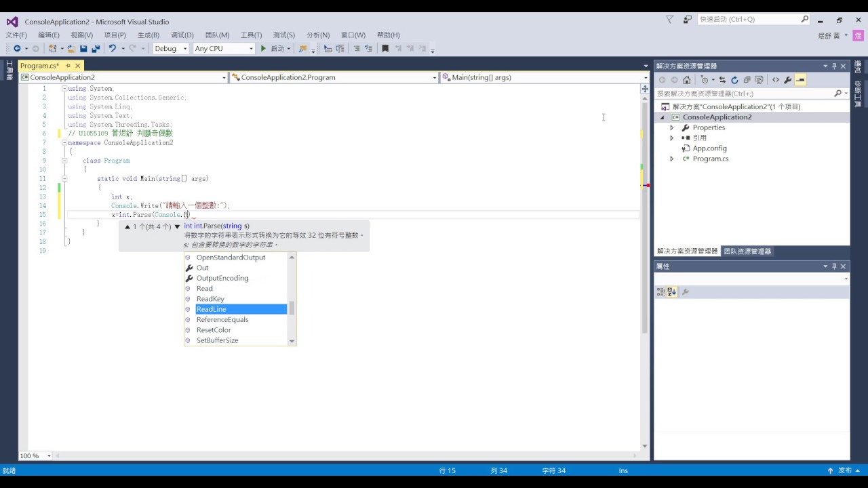The width and height of the screenshot is (868, 488).
Task: Click the Refresh icon in Solution Explorer
Action: pos(734,80)
